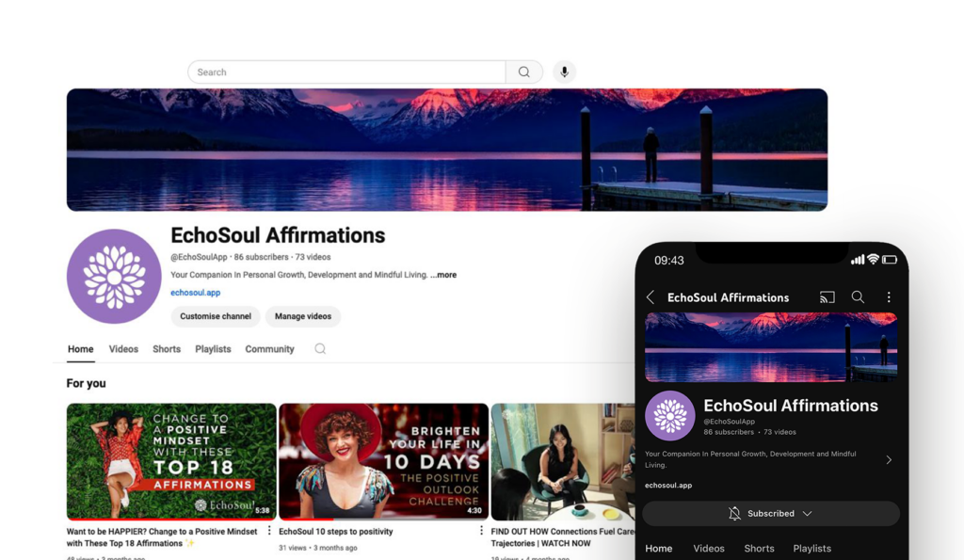The image size is (964, 560).
Task: Open the echosoul.app link on desktop page
Action: pyautogui.click(x=196, y=293)
